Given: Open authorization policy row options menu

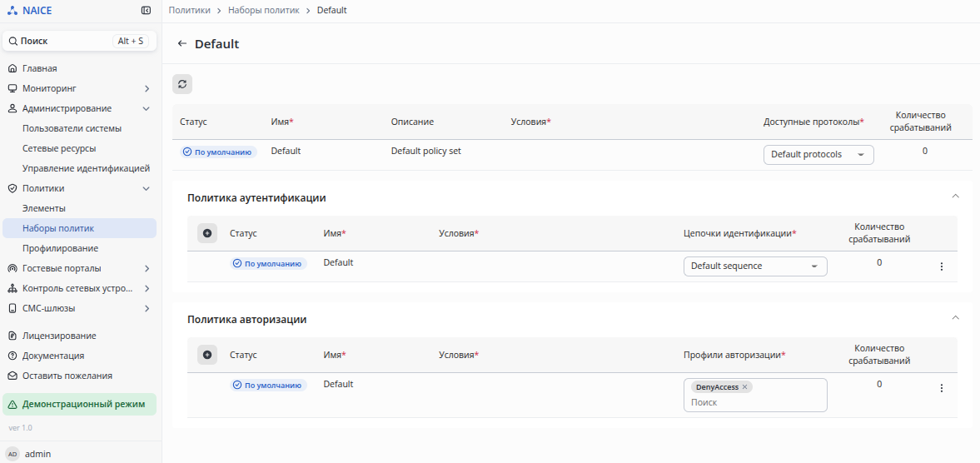Looking at the screenshot, I should tap(942, 388).
